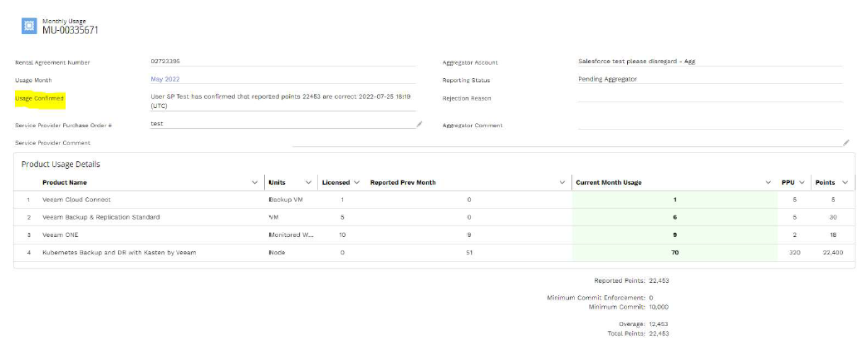Screen dimensions: 868x341
Task: Click Licensed value 10 for Veeam ONE
Action: pos(342,235)
